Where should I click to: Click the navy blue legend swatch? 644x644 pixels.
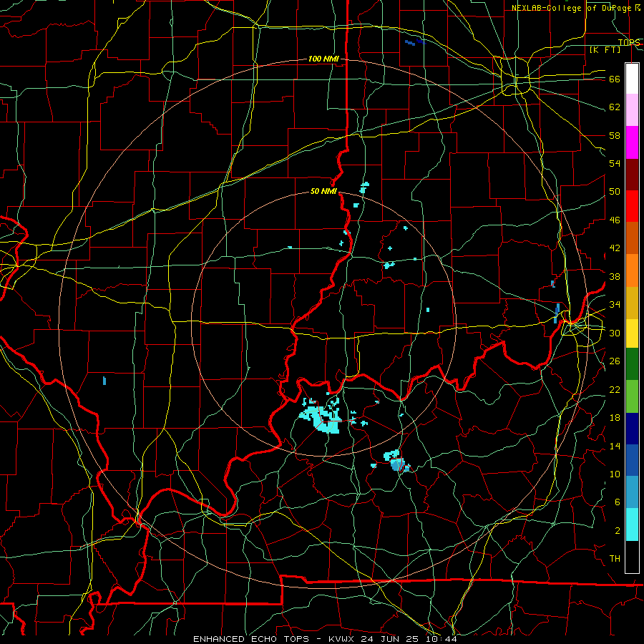tap(632, 429)
